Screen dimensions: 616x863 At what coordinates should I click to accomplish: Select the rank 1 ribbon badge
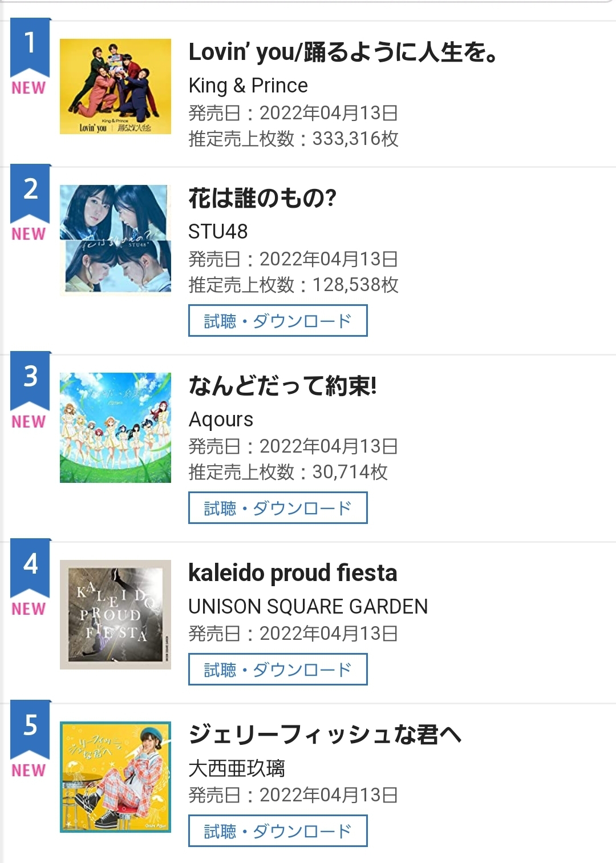tap(30, 48)
